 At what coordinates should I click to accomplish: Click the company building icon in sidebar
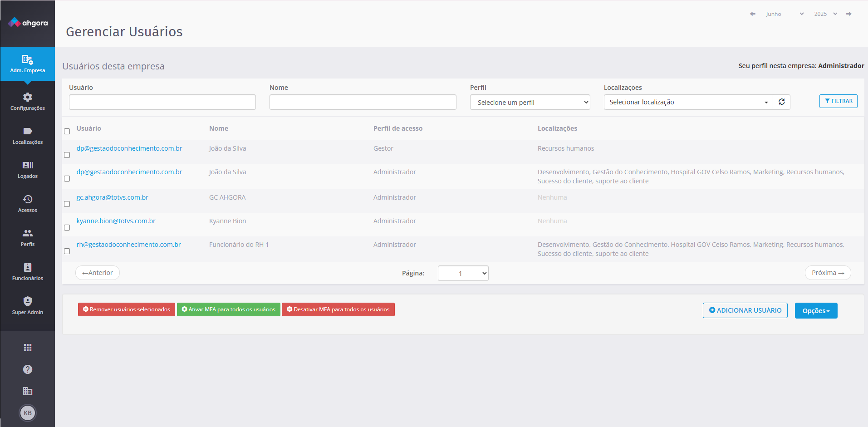(x=28, y=391)
